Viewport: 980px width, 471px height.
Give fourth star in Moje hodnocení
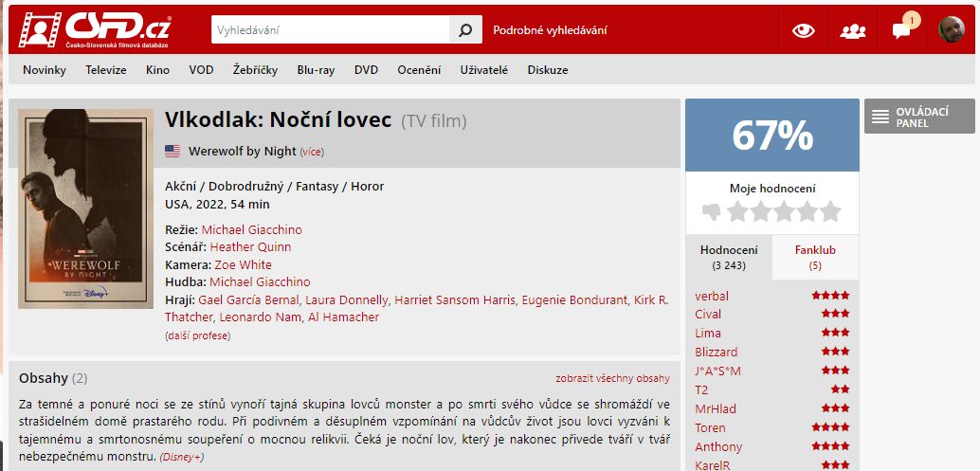(x=807, y=211)
